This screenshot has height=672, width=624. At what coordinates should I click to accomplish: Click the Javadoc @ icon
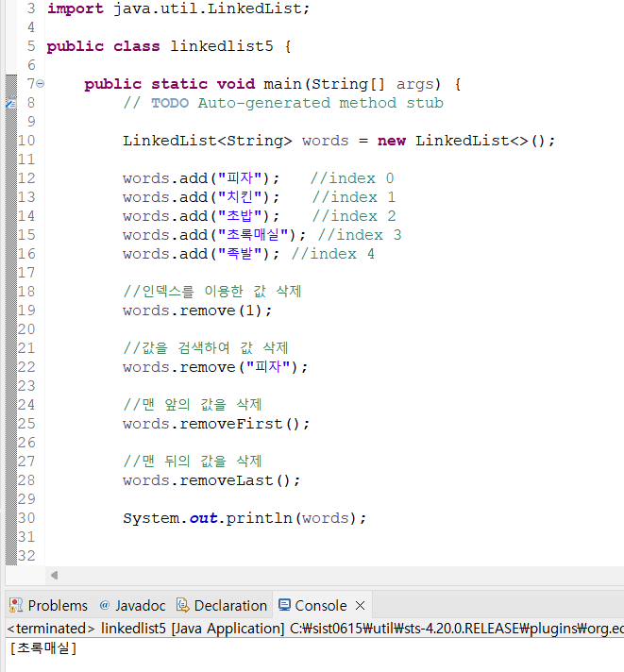(105, 605)
